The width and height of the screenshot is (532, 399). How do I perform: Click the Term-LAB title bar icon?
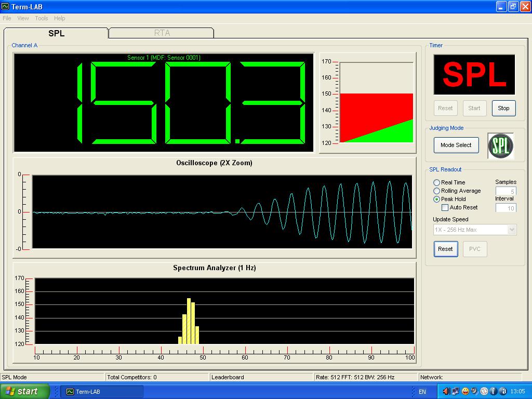5,6
